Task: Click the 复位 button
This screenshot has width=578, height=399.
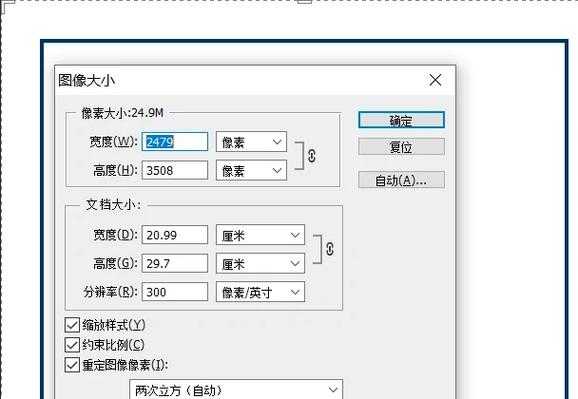Action: click(401, 147)
